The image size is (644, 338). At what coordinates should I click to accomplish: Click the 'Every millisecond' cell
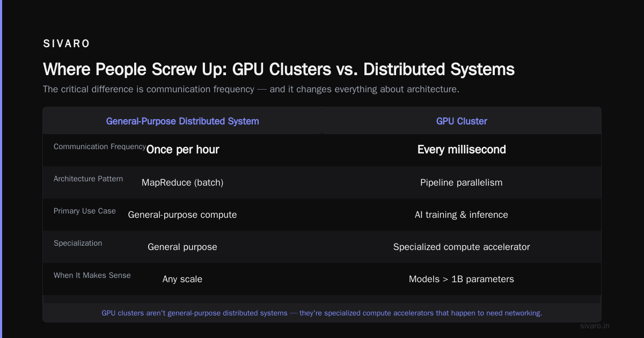coord(462,150)
